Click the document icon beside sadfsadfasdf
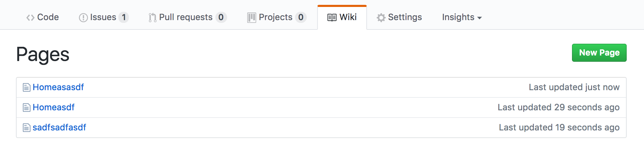The width and height of the screenshot is (644, 154). [27, 128]
